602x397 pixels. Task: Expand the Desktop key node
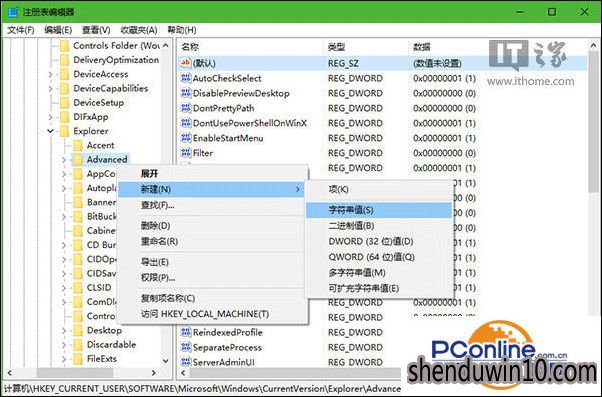coord(64,330)
